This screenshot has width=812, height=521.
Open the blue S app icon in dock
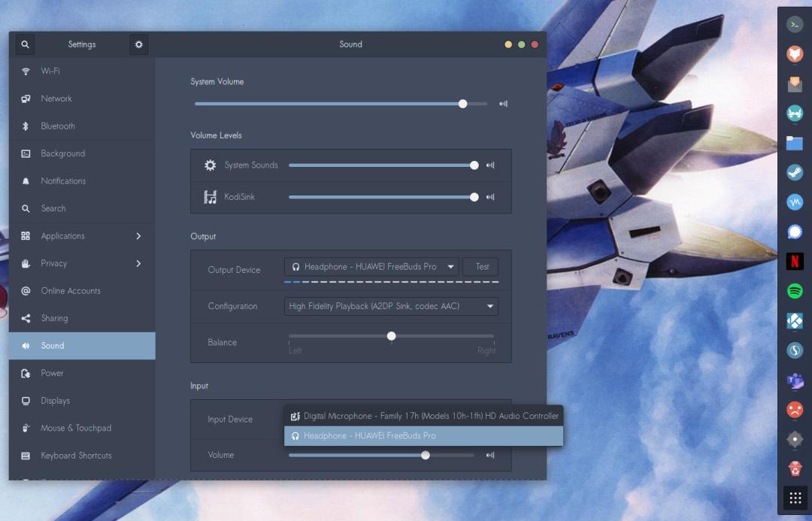(x=795, y=350)
